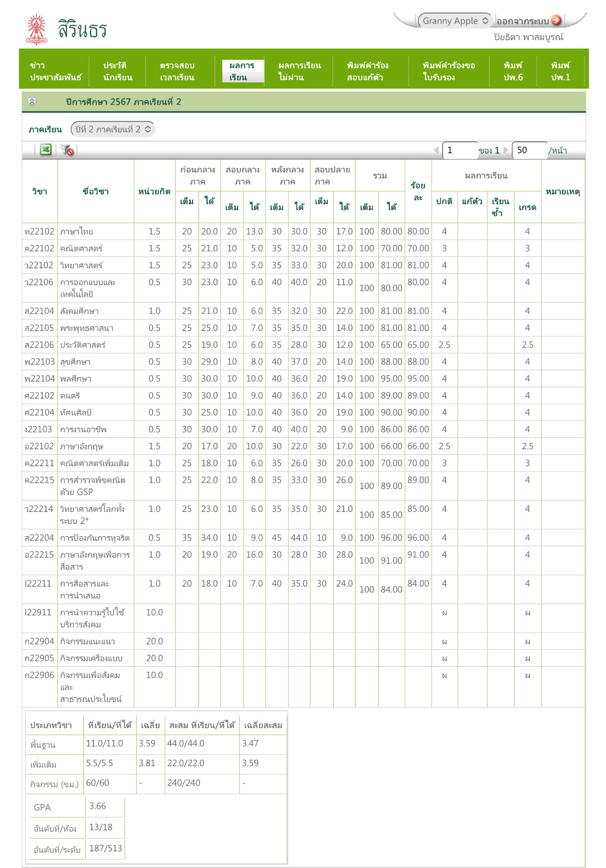
Task: Select subject code I22211
Action: click(x=38, y=584)
